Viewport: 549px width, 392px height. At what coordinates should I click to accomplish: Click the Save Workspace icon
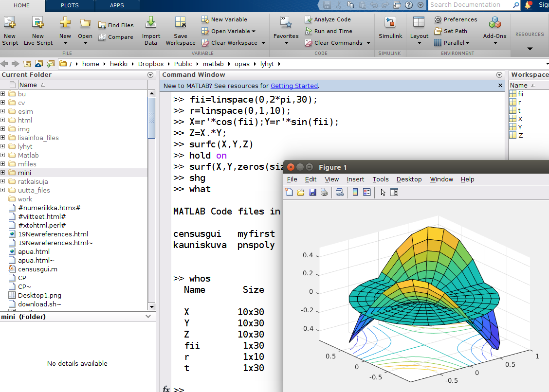tap(180, 23)
